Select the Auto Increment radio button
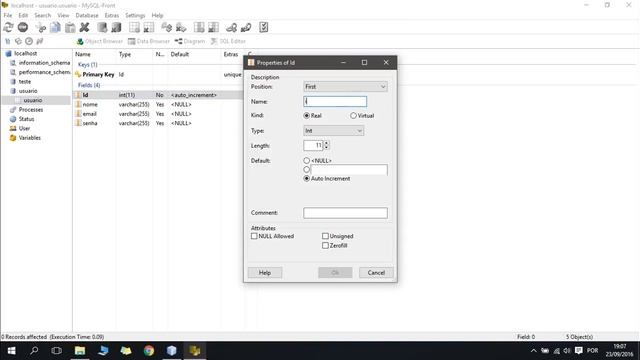Image resolution: width=640 pixels, height=360 pixels. coord(307,179)
